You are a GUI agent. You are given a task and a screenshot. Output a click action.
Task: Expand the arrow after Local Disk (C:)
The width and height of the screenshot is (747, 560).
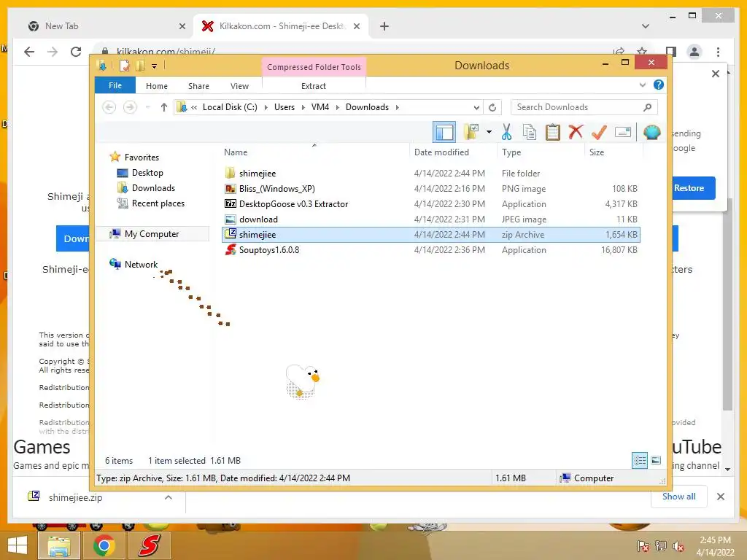click(x=266, y=107)
